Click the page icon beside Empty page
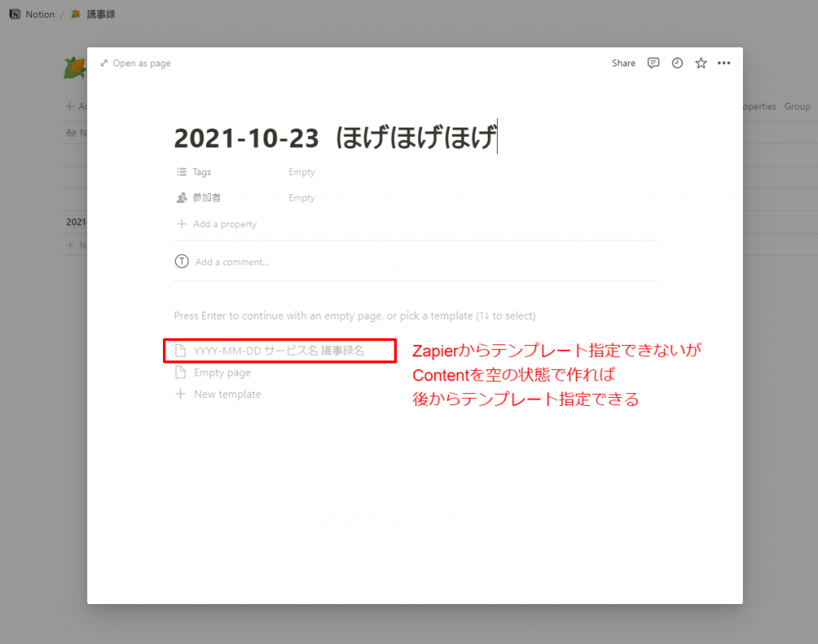This screenshot has width=818, height=644. [180, 372]
